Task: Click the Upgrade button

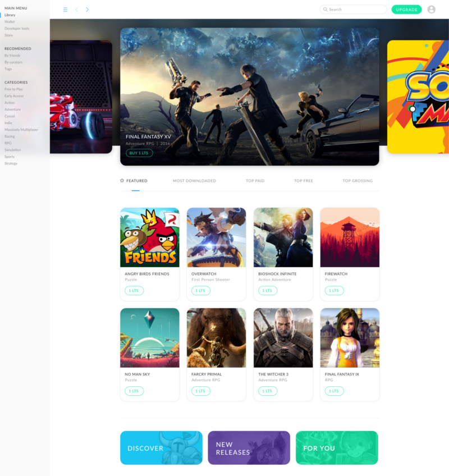Action: pos(406,10)
